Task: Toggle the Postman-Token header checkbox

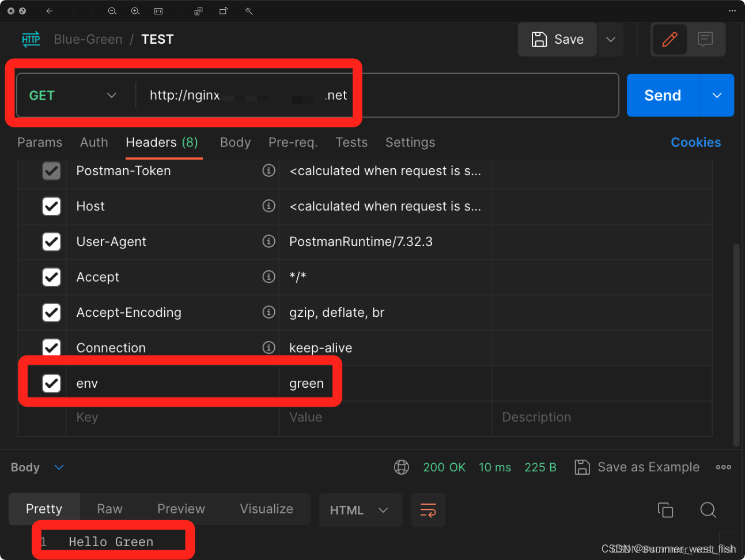Action: [x=52, y=171]
